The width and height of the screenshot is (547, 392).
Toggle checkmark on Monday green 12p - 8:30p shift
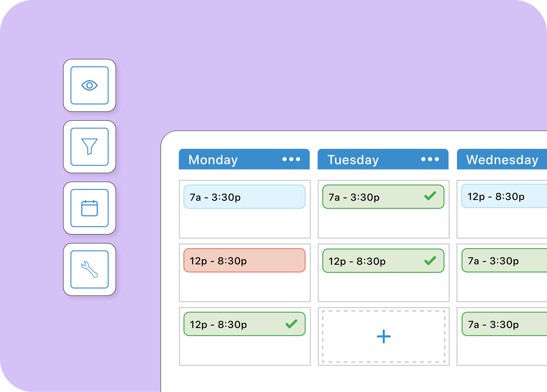tap(291, 324)
